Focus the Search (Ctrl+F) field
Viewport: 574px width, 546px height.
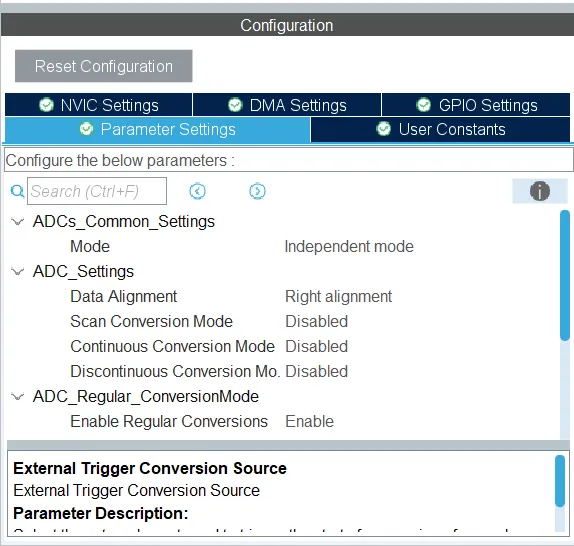(x=97, y=191)
